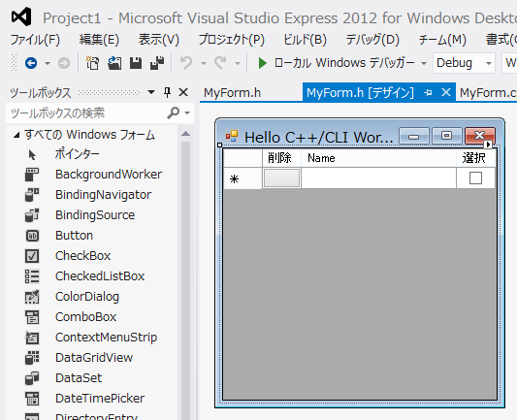Viewport: 517px width, 420px height.
Task: Collapse the すべての Windows フォーム group
Action: click(16, 135)
